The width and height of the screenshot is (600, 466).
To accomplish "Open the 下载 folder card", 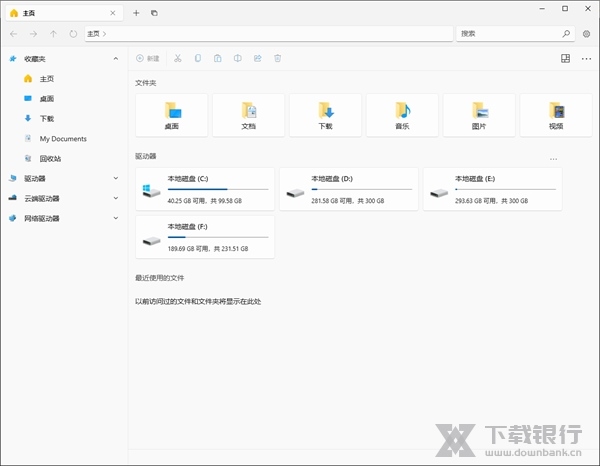I will coord(325,115).
